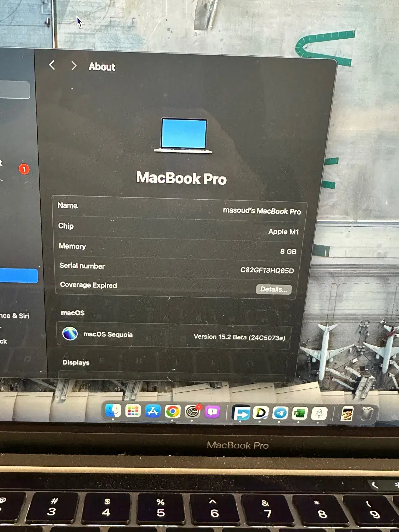Click the macOS Sequoia logo icon
Image resolution: width=399 pixels, height=532 pixels.
[x=70, y=333]
